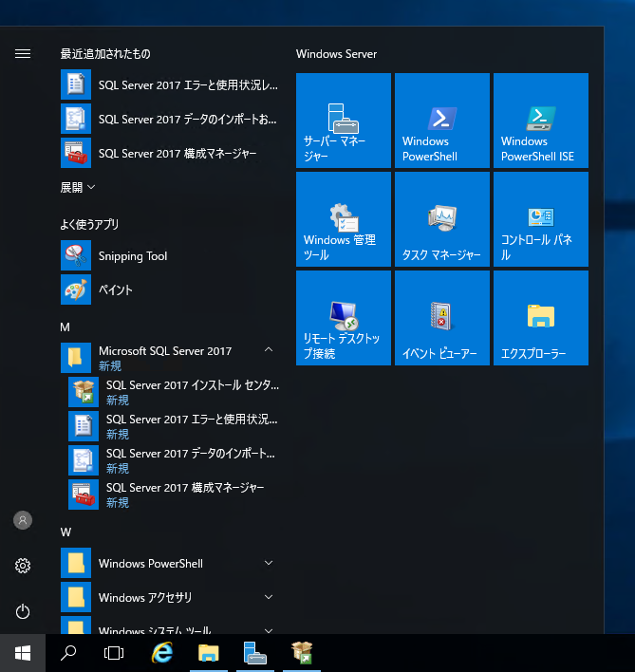The height and width of the screenshot is (672, 635).
Task: Open the user account icon
Action: click(23, 520)
